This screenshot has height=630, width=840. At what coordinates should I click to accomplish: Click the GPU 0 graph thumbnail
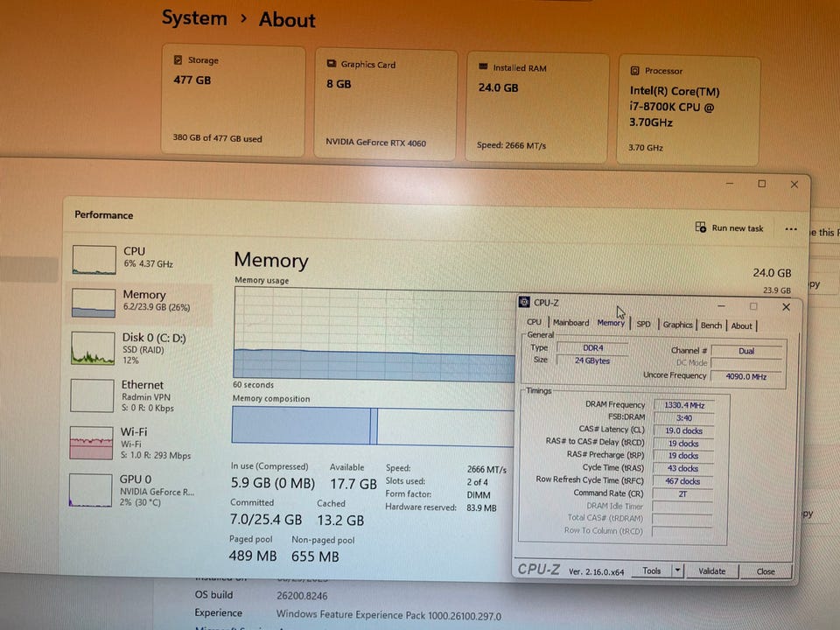point(90,490)
